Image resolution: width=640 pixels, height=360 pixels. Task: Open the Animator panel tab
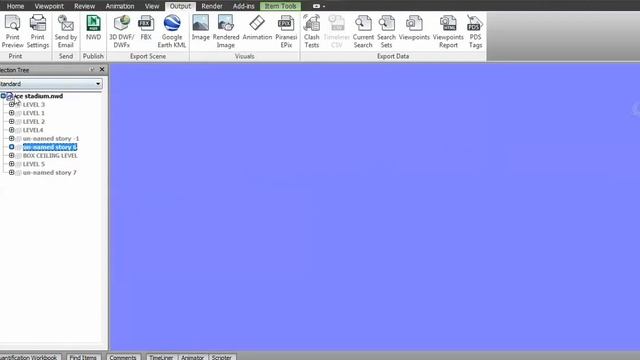tap(192, 357)
